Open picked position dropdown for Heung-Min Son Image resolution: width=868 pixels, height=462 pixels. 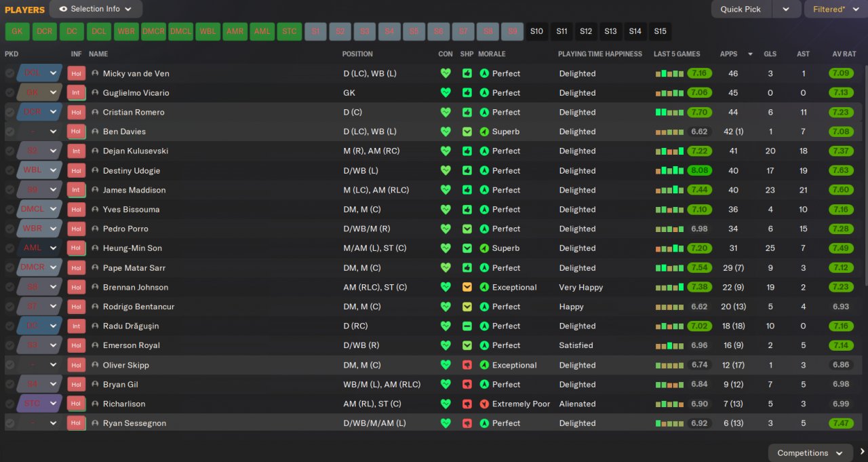(53, 248)
